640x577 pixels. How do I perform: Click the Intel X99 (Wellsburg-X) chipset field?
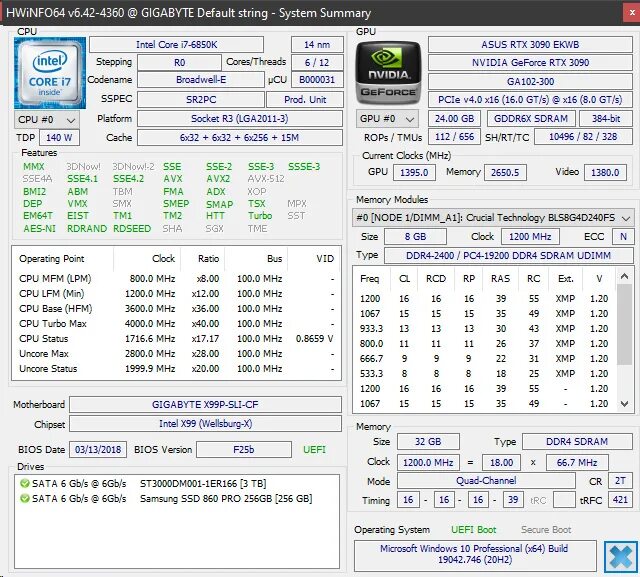(x=205, y=424)
